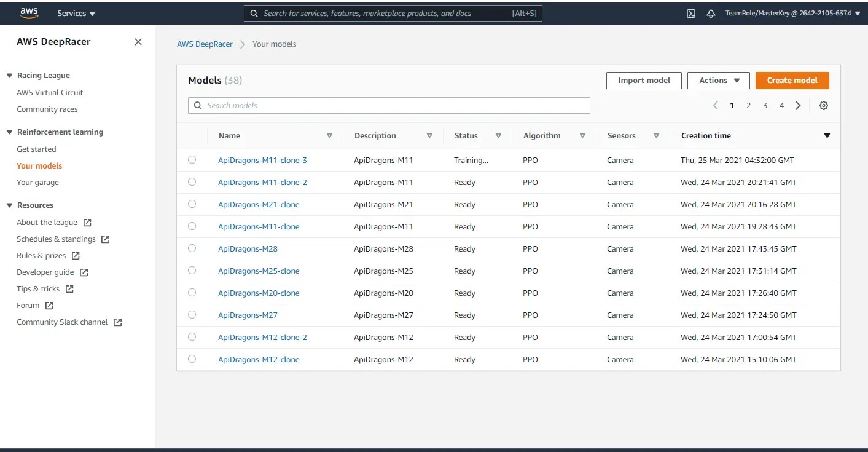Click external link icon for Tips & tricks

(x=69, y=289)
